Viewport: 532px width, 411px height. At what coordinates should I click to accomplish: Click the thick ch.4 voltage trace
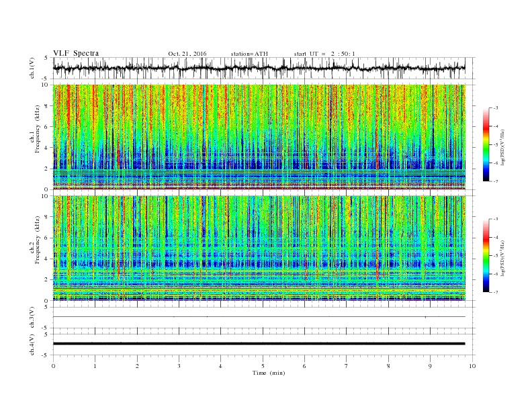pyautogui.click(x=259, y=344)
